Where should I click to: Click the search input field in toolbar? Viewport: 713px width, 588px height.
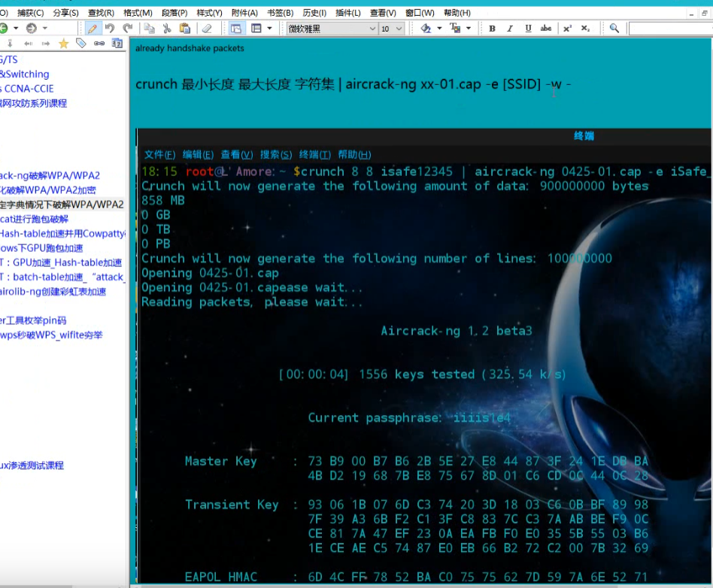tap(671, 29)
